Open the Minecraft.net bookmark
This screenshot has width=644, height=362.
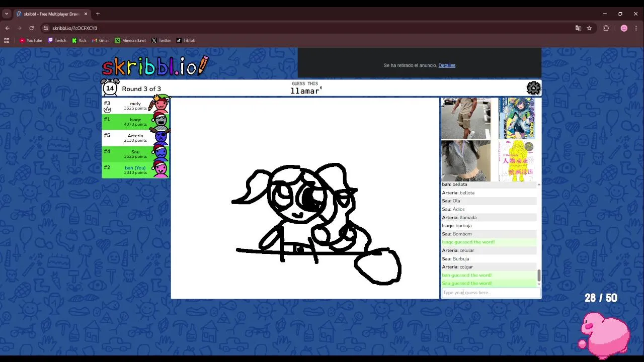point(130,41)
